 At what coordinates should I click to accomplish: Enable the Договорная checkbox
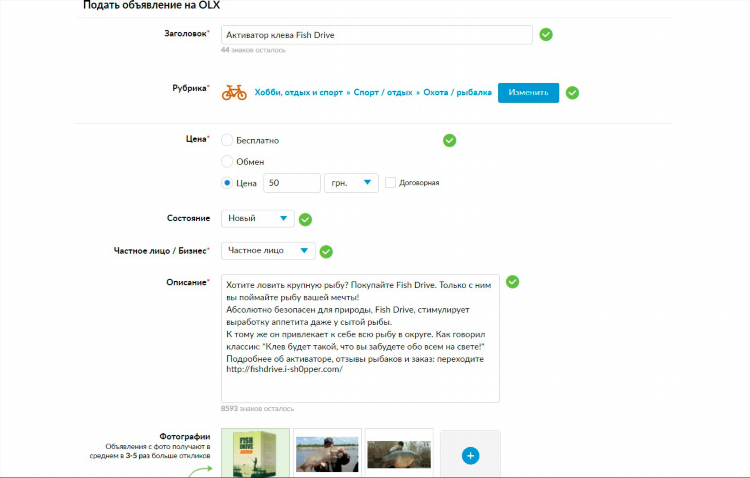click(390, 183)
